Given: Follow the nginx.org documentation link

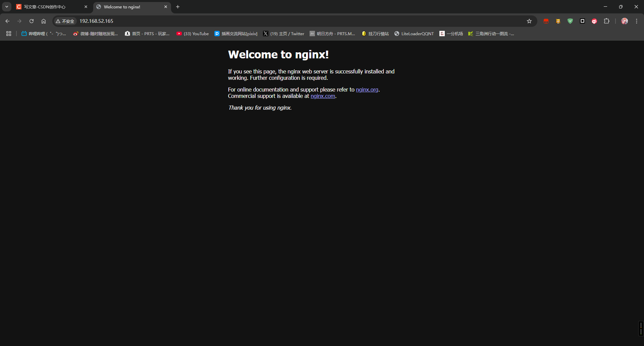Looking at the screenshot, I should point(367,90).
